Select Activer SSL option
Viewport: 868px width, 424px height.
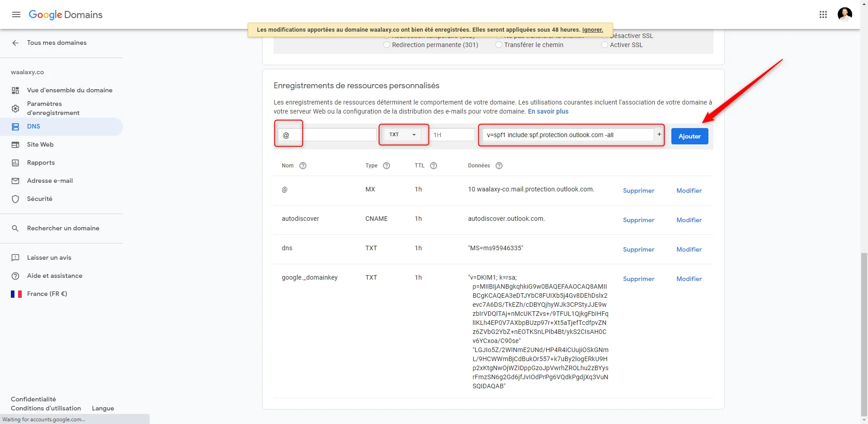[604, 45]
